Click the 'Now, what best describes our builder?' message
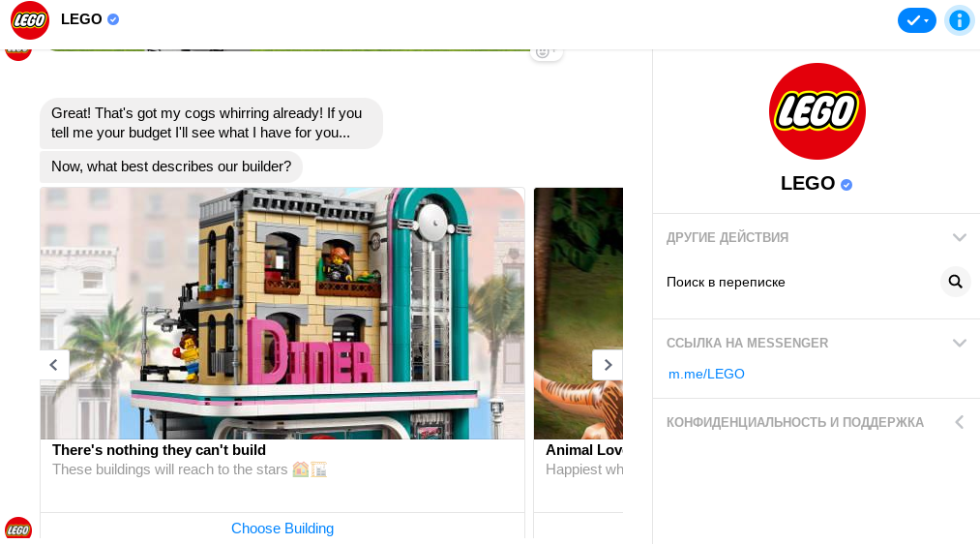 [x=171, y=166]
